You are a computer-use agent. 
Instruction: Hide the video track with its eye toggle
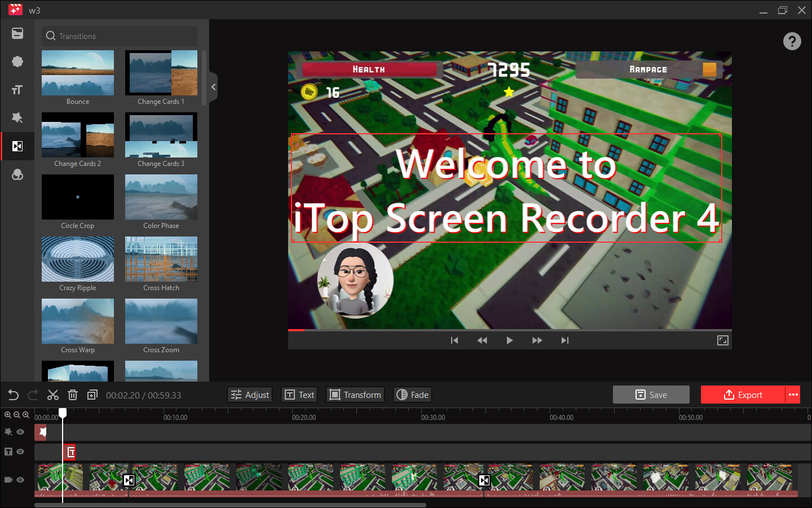coord(20,479)
